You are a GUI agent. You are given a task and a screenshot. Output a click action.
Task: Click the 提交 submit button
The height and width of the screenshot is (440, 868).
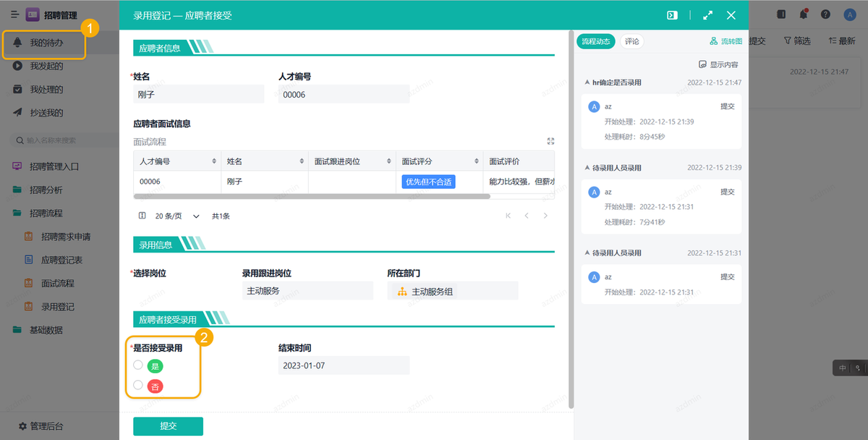point(168,426)
